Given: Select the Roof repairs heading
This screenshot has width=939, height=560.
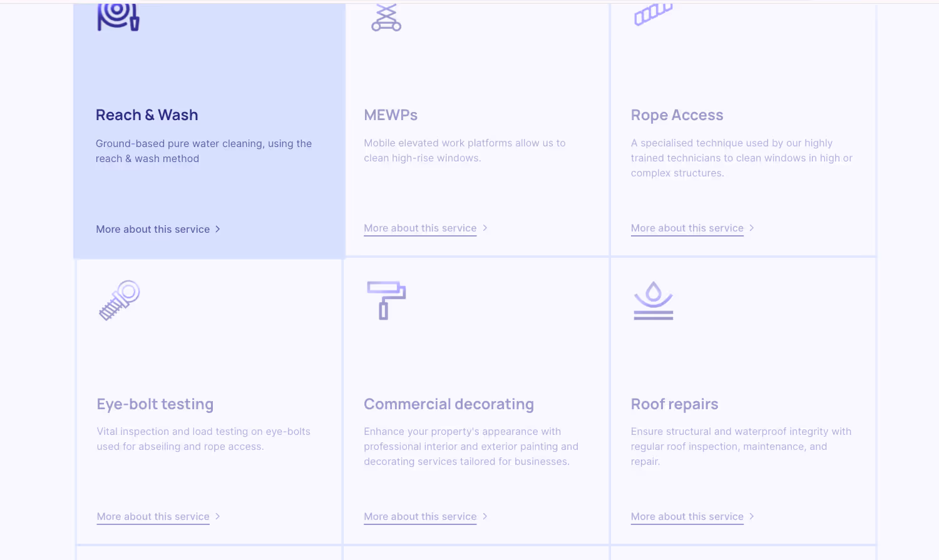Looking at the screenshot, I should 675,404.
